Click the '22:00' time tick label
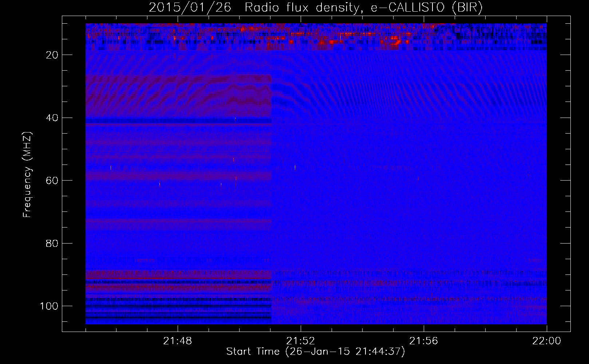The image size is (589, 364). 546,341
